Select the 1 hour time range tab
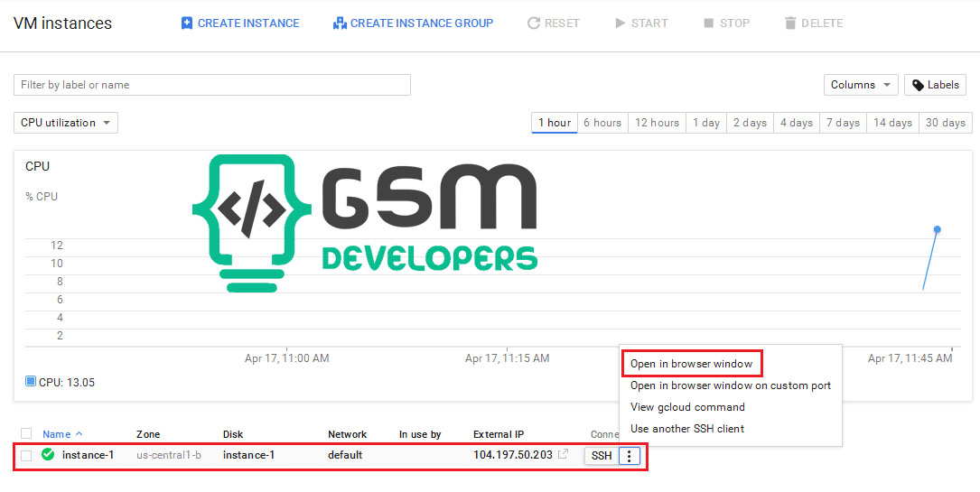980x492 pixels. [555, 123]
